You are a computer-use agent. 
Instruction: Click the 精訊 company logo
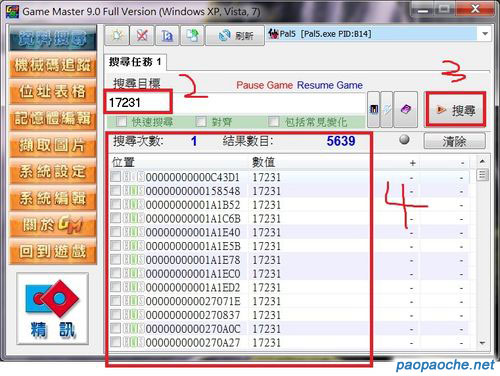click(x=52, y=309)
